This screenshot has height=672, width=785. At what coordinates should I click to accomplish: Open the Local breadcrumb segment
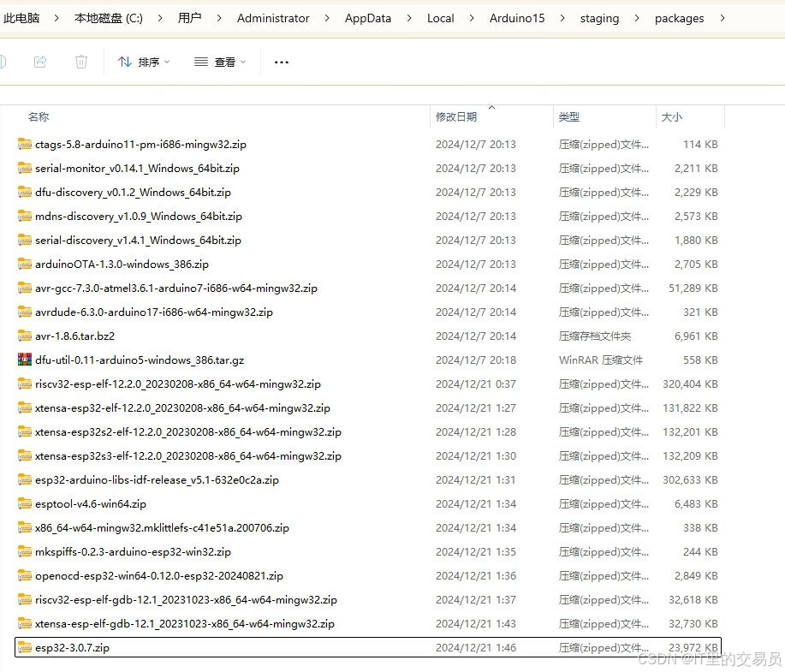coord(441,18)
